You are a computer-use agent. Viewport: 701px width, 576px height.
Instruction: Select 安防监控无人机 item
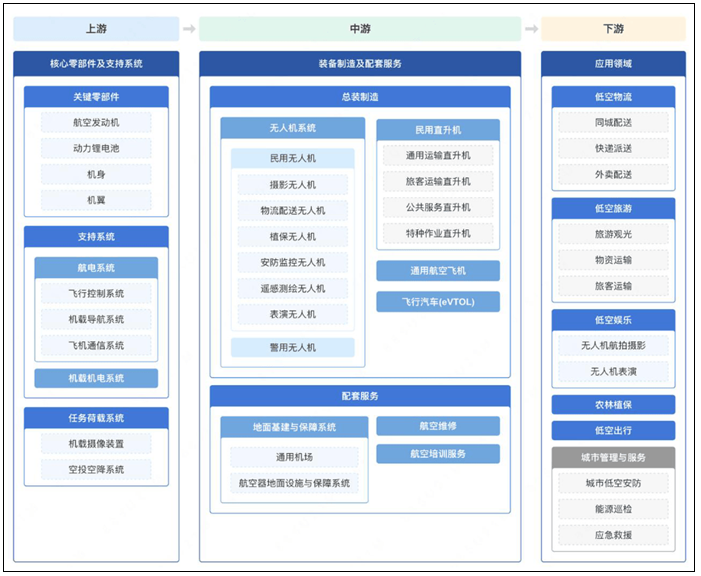(293, 263)
